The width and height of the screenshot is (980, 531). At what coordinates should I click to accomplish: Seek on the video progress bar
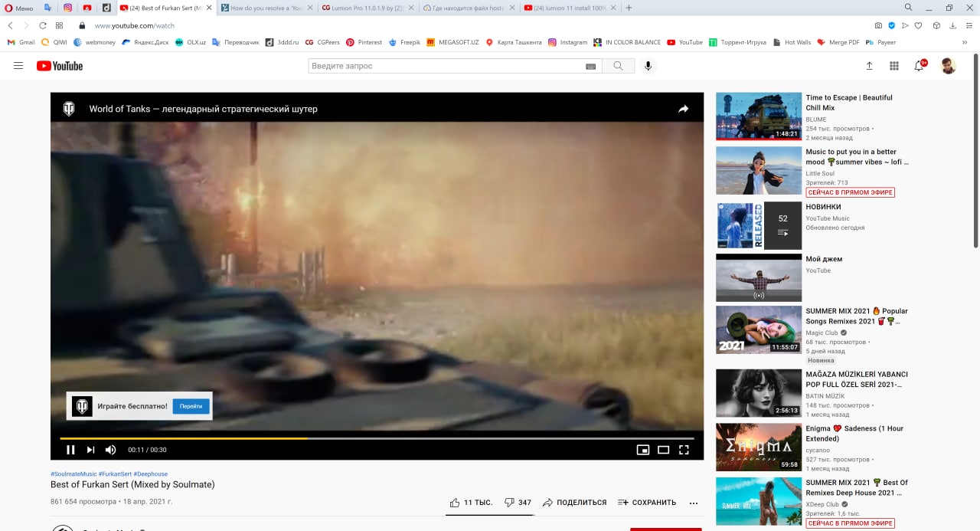pos(377,438)
